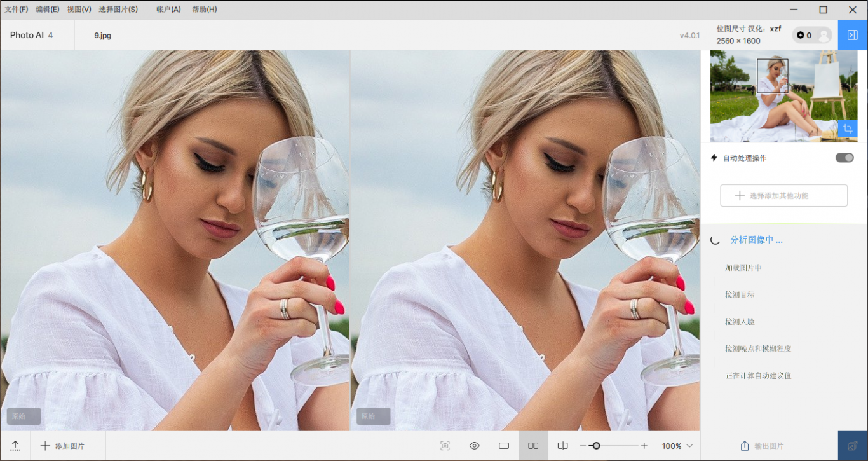
Task: Click the 选择添加其他功能 button
Action: 783,196
